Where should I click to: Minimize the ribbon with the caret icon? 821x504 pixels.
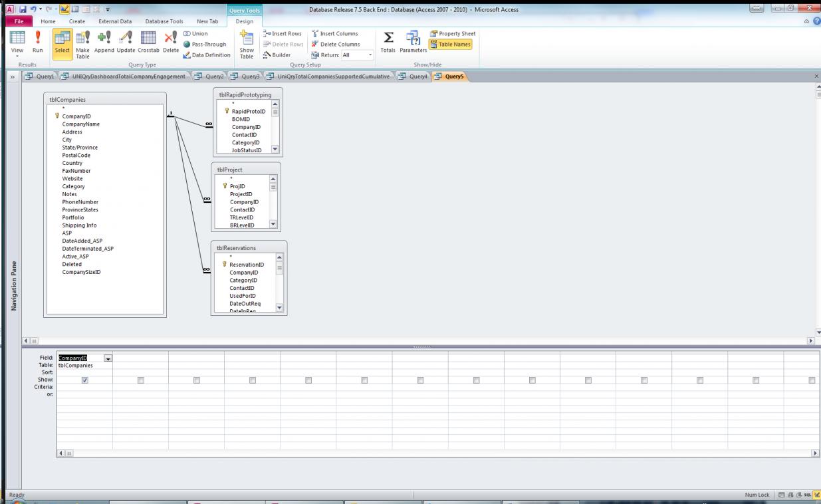tap(806, 21)
